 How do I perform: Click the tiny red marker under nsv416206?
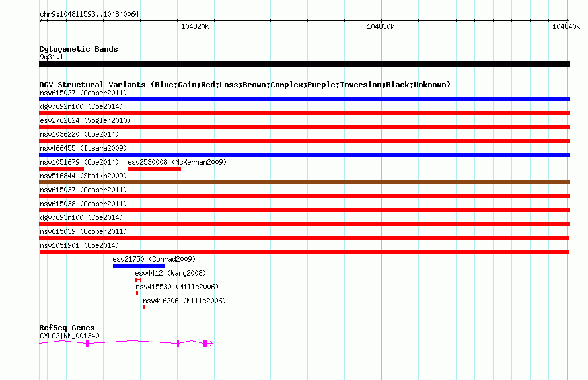(x=145, y=307)
